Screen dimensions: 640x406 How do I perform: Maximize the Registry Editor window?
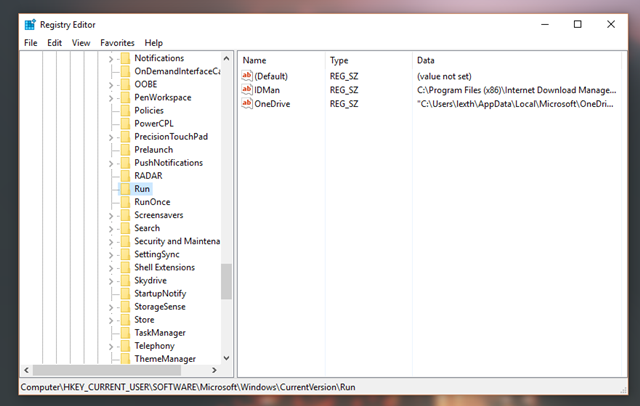tap(578, 24)
